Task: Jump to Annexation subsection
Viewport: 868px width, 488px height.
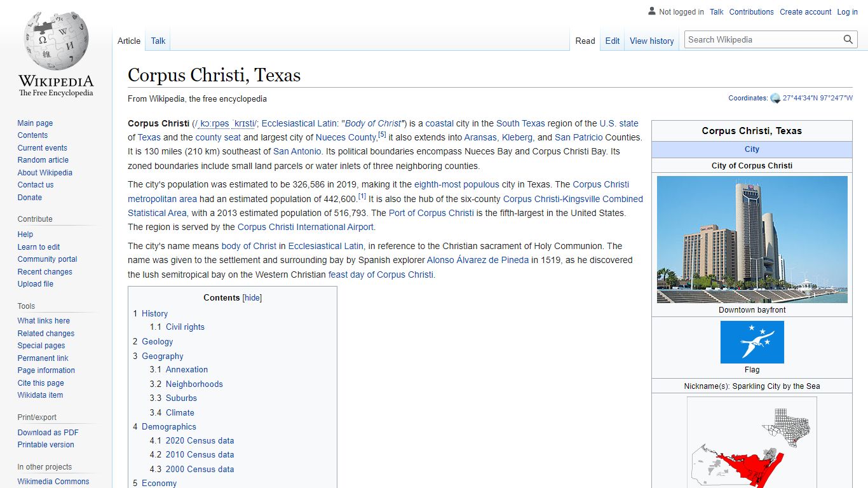Action: coord(187,369)
